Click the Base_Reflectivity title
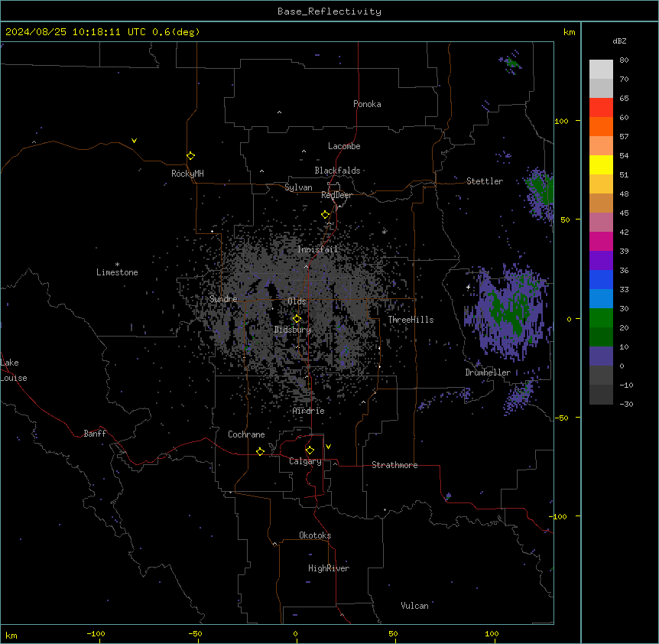659x644 pixels. [329, 11]
